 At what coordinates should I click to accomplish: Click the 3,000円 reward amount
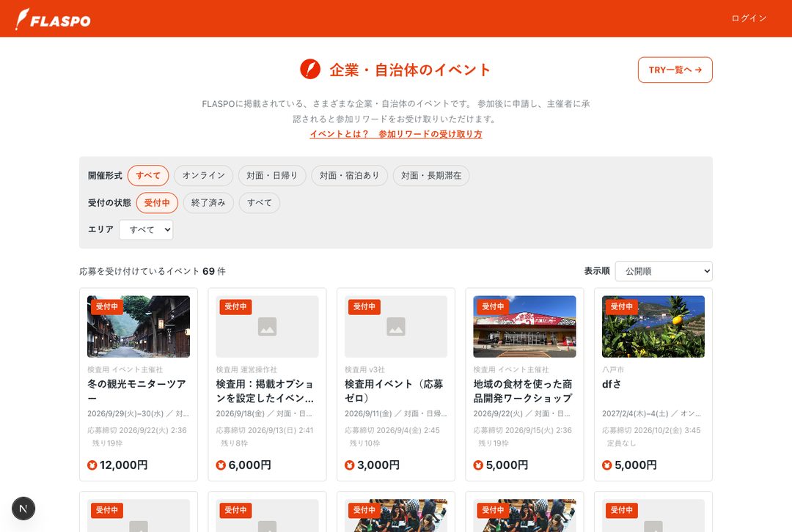(x=379, y=465)
